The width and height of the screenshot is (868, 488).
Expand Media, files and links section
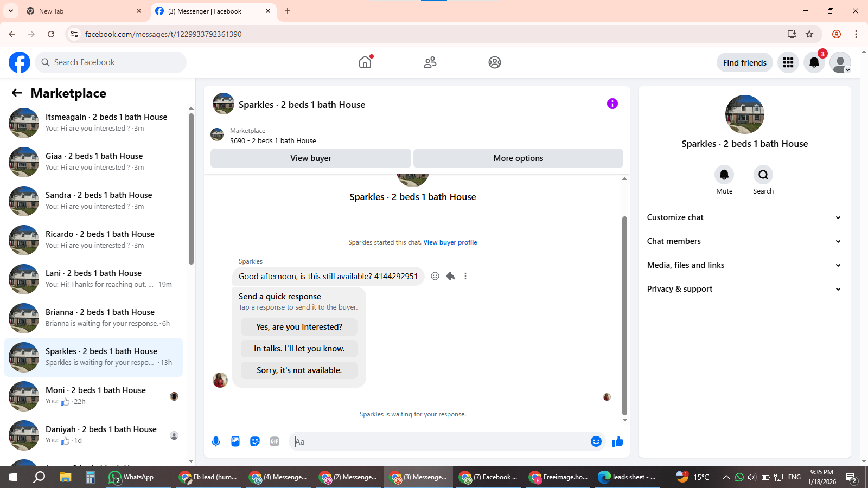pyautogui.click(x=744, y=265)
